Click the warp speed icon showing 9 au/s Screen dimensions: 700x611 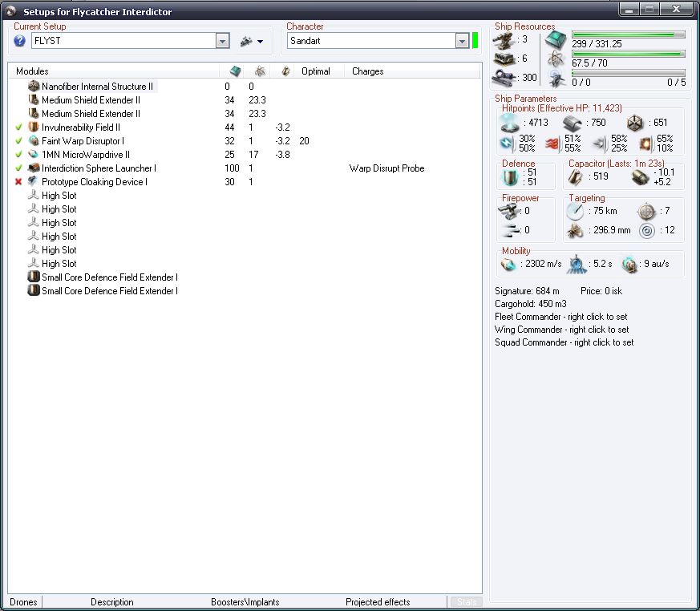click(x=630, y=265)
